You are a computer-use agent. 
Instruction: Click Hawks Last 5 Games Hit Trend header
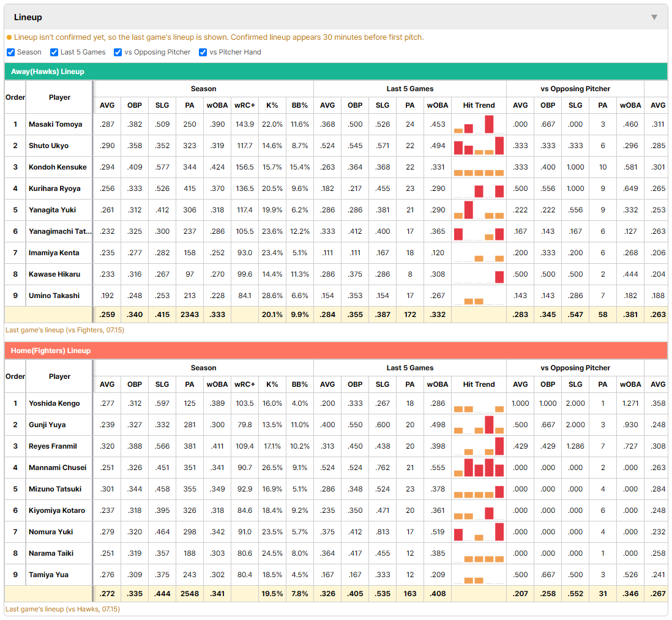pyautogui.click(x=479, y=105)
